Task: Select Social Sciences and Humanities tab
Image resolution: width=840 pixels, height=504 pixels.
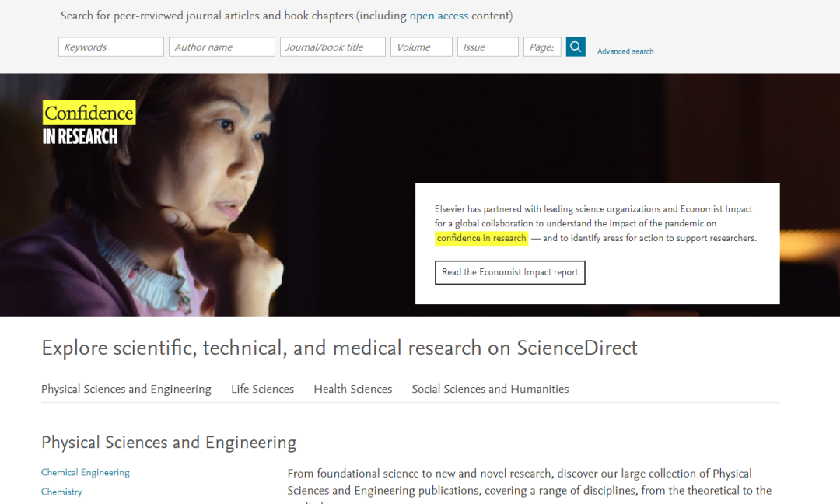Action: (490, 390)
